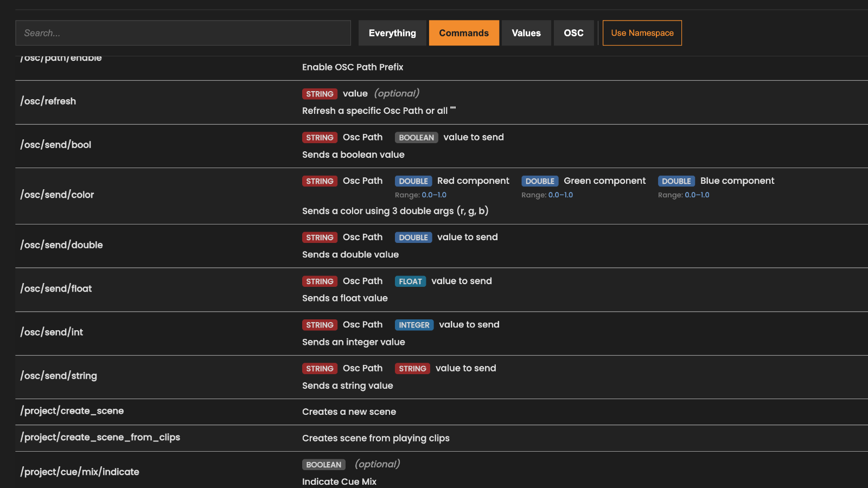Select the Everything filter tab
The width and height of the screenshot is (868, 488).
coord(392,33)
